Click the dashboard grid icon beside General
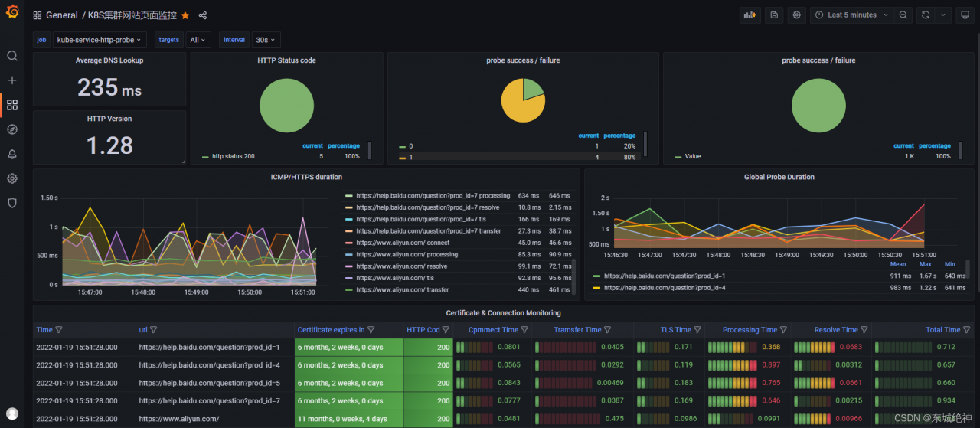Viewport: 980px width, 428px height. click(38, 15)
